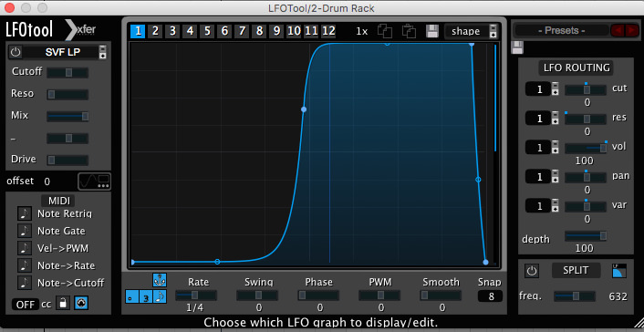Select LFO graph 2
Screen dimensions: 644x332
pos(155,31)
